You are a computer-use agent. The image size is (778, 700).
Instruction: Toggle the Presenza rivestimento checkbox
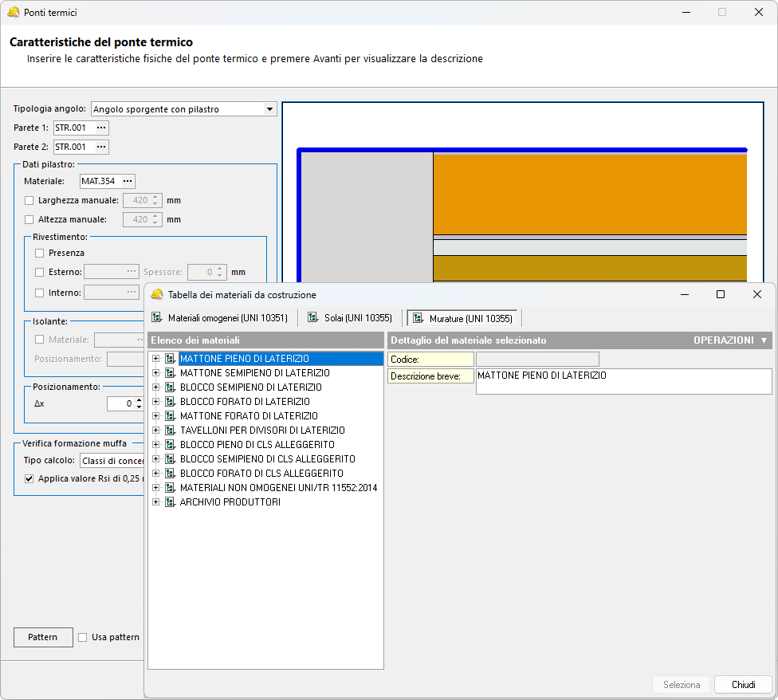pyautogui.click(x=40, y=254)
